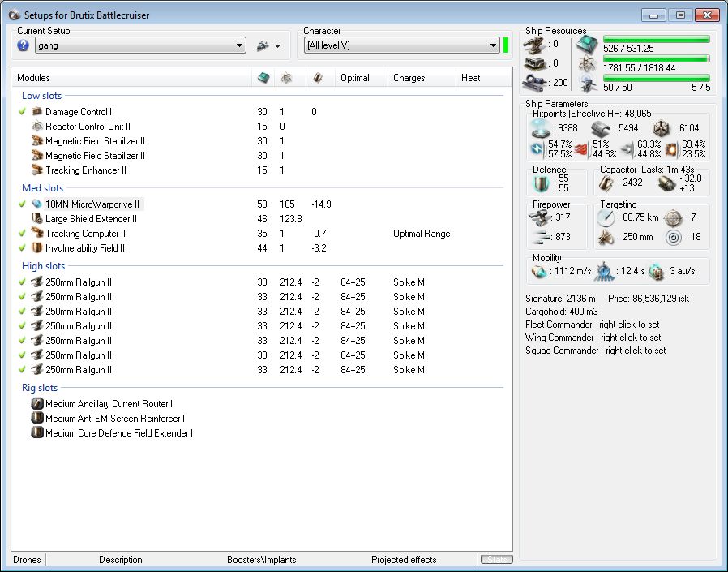Image resolution: width=728 pixels, height=572 pixels.
Task: Click the armor hitpoints icon
Action: tap(601, 128)
